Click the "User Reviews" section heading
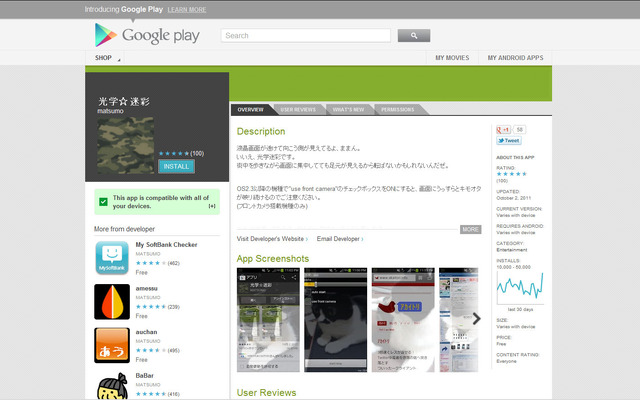 coord(267,393)
